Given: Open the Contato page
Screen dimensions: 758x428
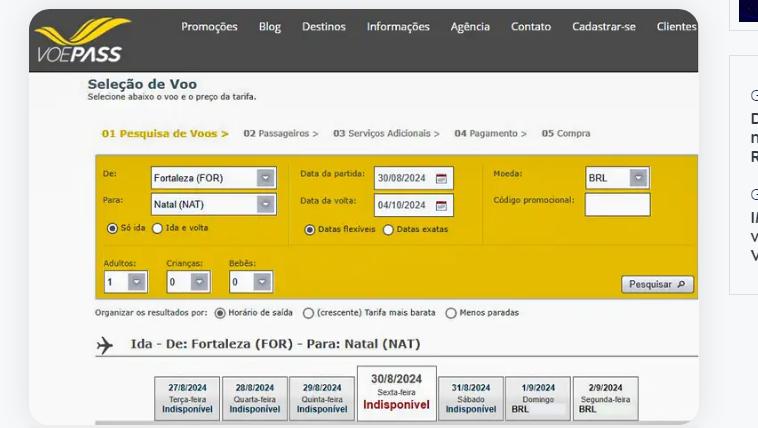Looking at the screenshot, I should (x=530, y=27).
